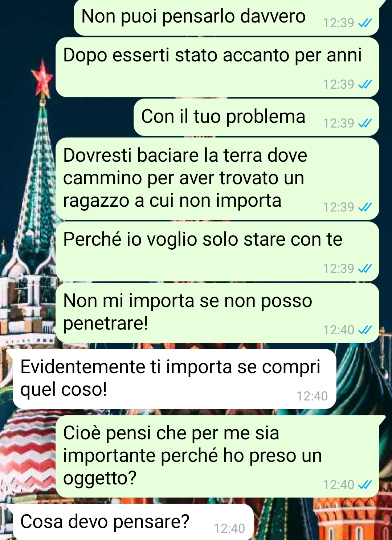Tap the read ticks on "Dovresti baciare la terra" message
This screenshot has width=392, height=540.
tap(365, 207)
